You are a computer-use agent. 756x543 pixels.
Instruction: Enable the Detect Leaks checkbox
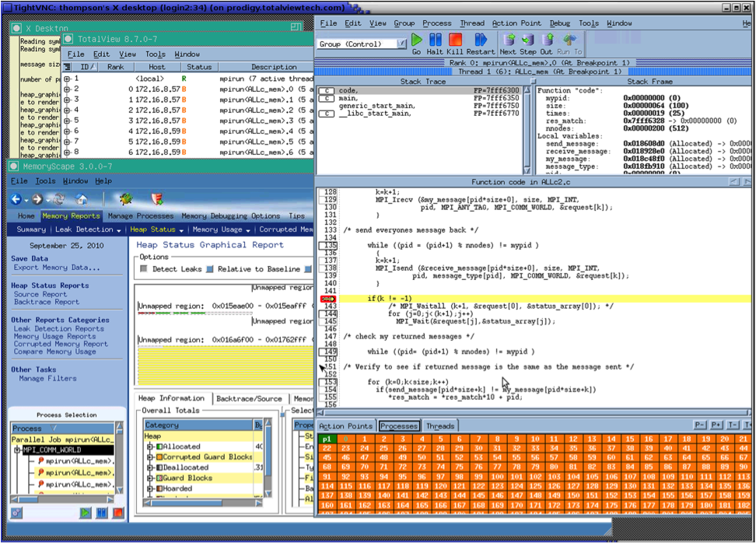144,269
